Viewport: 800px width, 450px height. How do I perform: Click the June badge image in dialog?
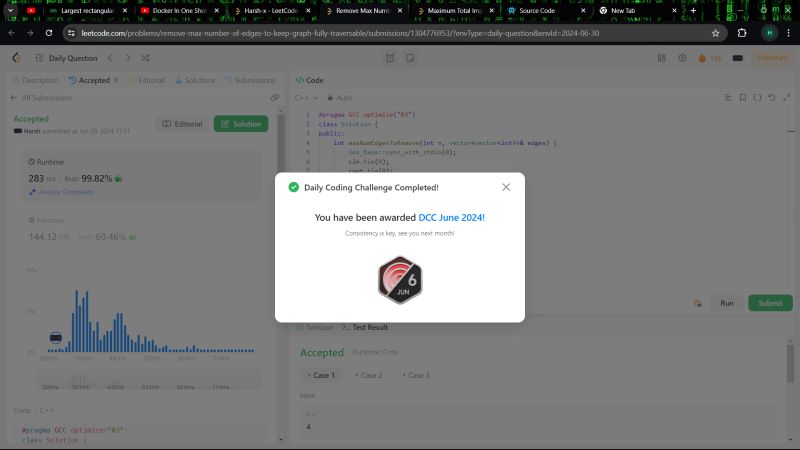[x=400, y=280]
